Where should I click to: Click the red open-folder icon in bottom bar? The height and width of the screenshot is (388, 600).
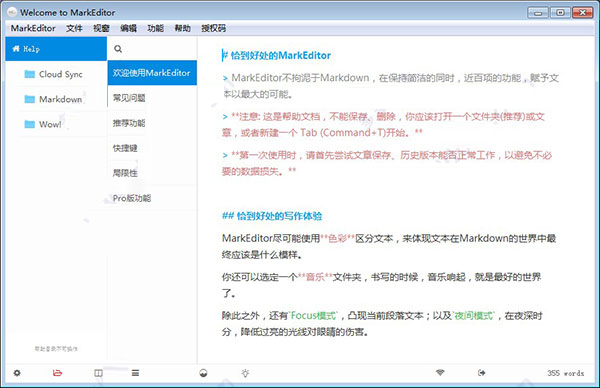click(57, 373)
